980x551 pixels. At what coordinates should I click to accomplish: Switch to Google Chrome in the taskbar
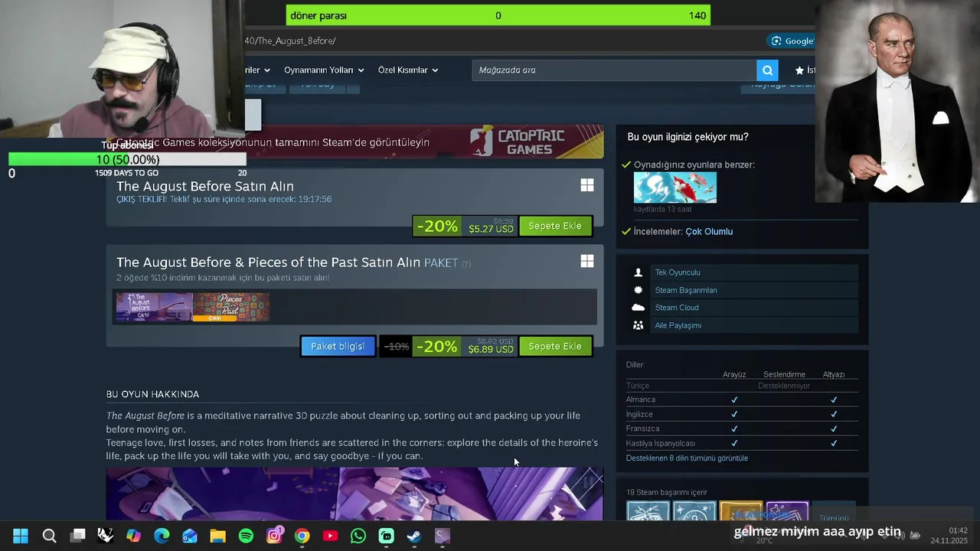(302, 536)
